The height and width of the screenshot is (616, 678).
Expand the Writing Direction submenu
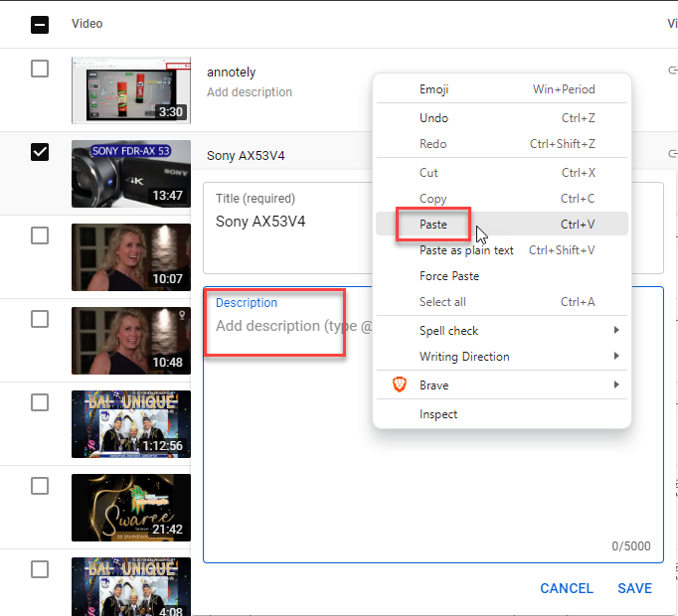point(502,357)
